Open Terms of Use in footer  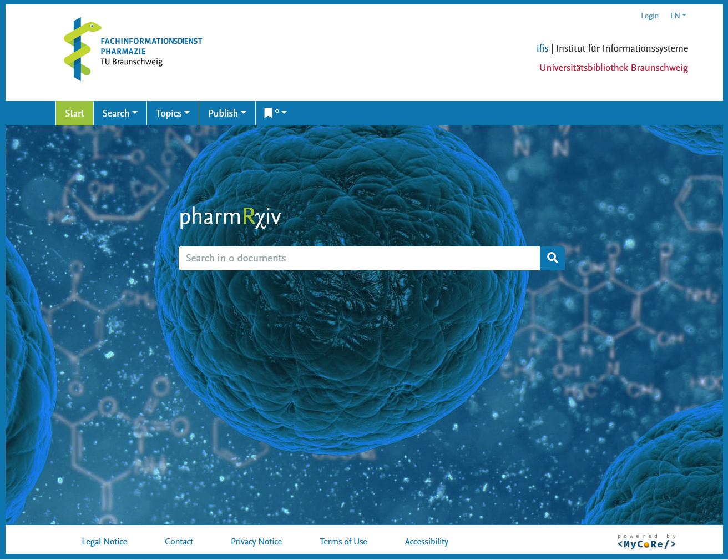coord(343,542)
